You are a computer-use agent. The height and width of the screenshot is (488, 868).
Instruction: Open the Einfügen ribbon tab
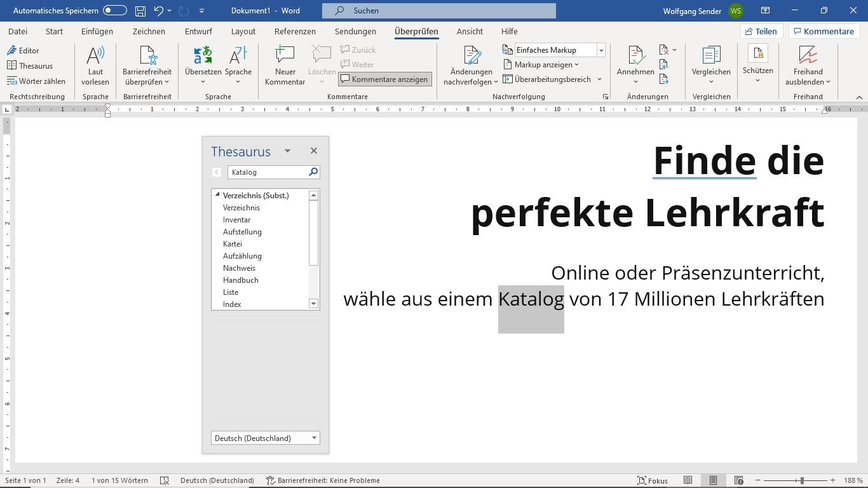click(x=97, y=31)
